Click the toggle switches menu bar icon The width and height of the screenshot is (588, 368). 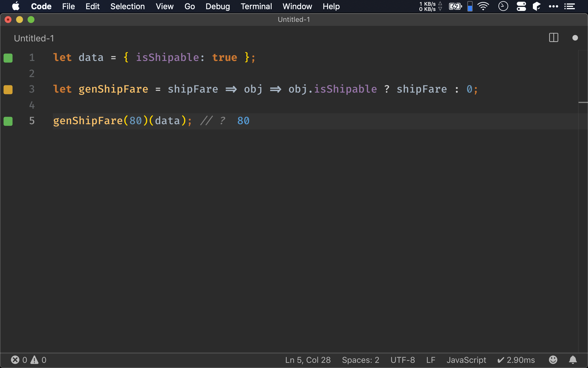coord(521,6)
